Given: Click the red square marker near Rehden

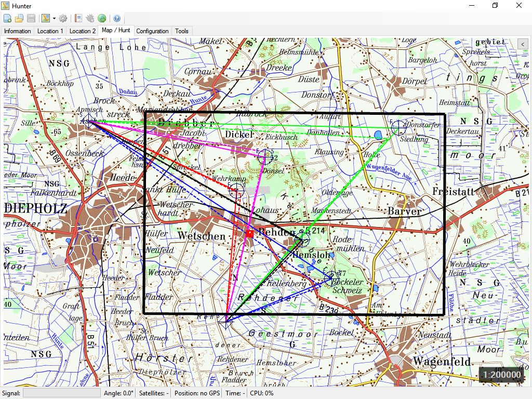Looking at the screenshot, I should click(250, 234).
